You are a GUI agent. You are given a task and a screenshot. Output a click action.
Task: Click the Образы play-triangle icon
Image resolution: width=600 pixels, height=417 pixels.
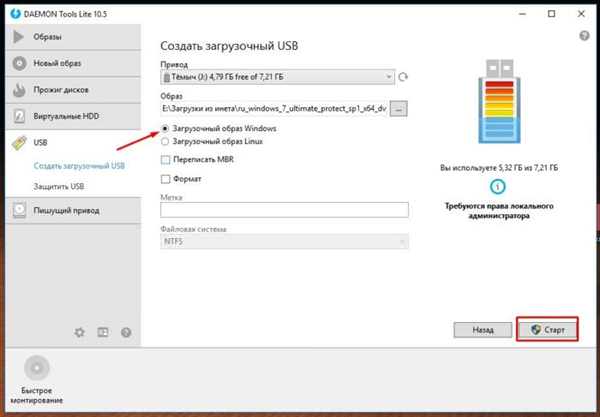point(18,37)
